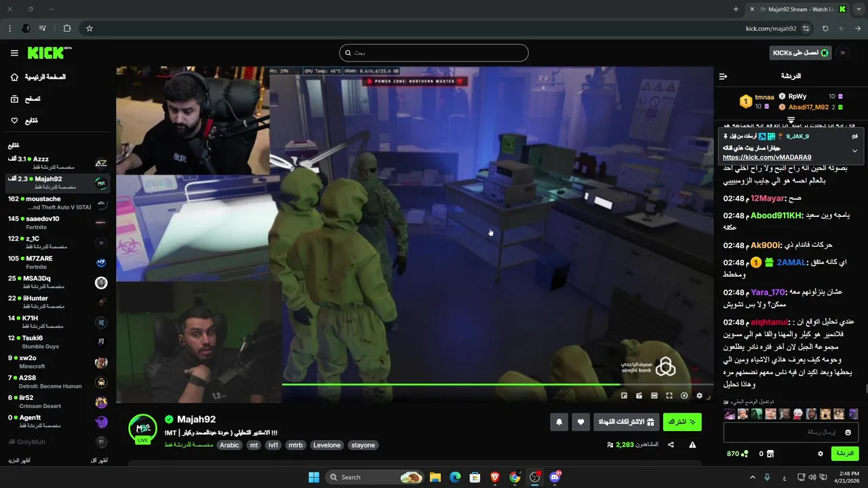Select the mtrb tag
Image resolution: width=868 pixels, height=488 pixels.
tap(295, 445)
